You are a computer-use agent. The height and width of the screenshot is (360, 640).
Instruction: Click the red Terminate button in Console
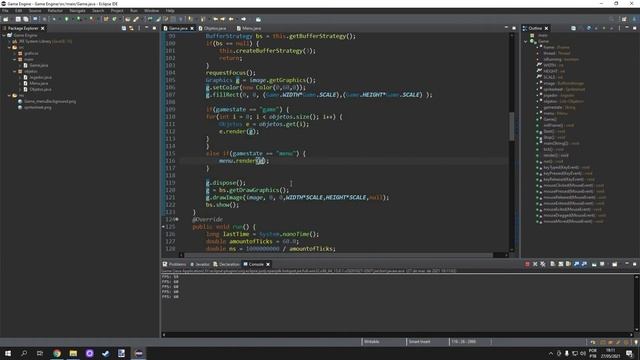point(527,264)
